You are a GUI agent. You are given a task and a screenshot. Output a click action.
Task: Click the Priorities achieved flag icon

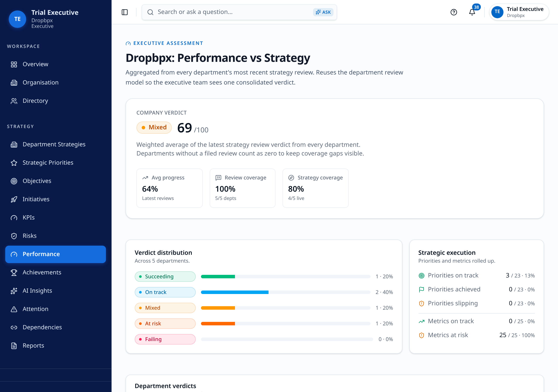pos(421,289)
